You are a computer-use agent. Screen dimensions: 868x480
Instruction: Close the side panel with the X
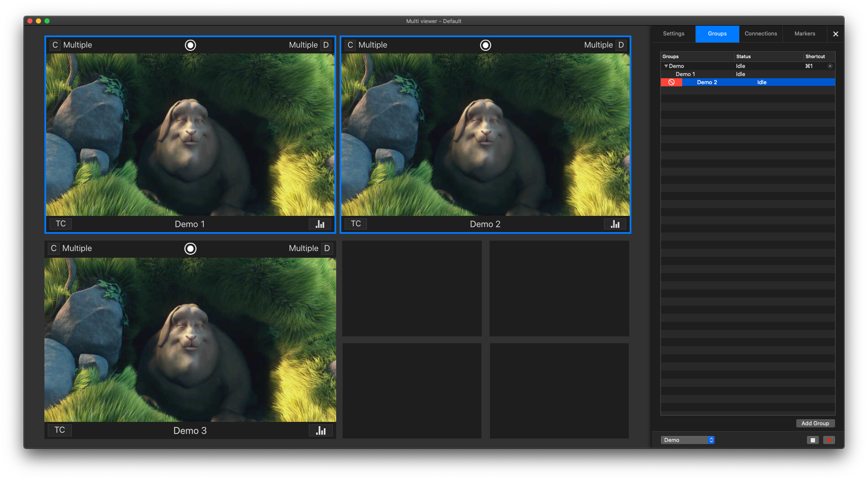(836, 34)
